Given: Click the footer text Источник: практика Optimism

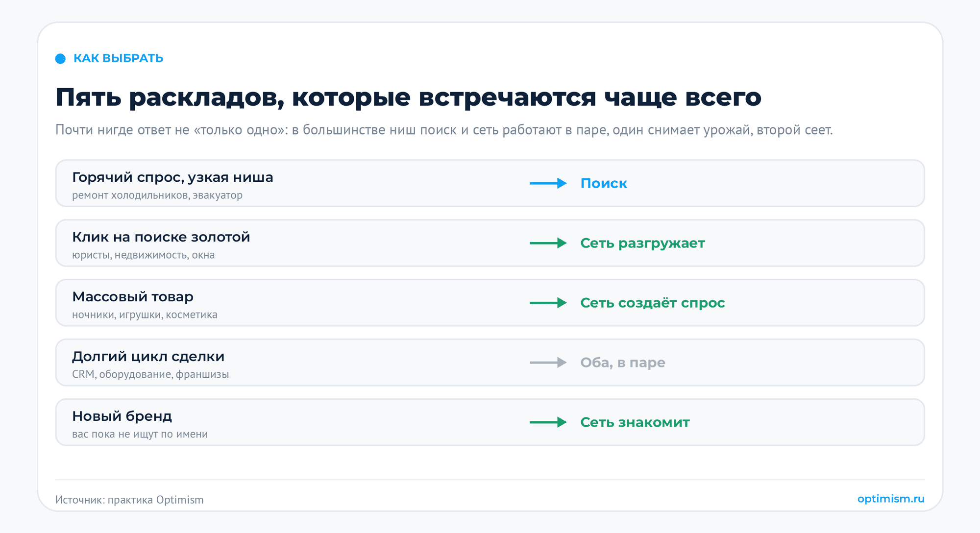Looking at the screenshot, I should tap(129, 500).
